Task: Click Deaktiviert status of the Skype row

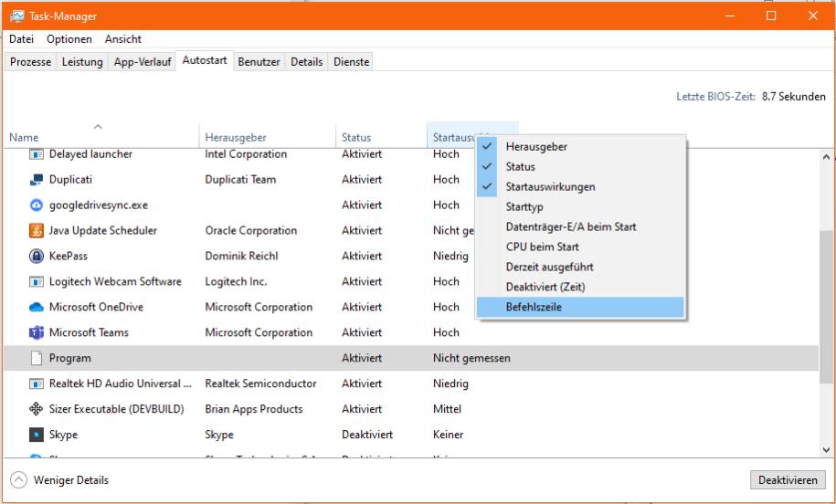Action: click(x=367, y=435)
